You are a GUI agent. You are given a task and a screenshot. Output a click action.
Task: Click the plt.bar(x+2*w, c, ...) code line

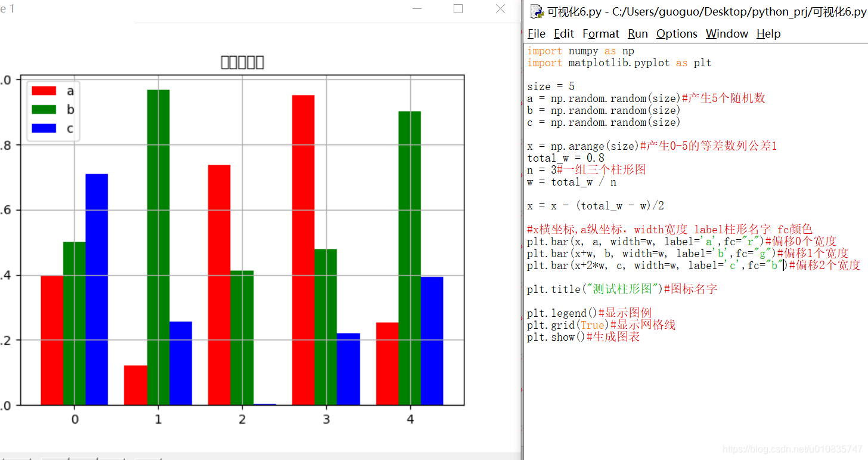click(694, 265)
